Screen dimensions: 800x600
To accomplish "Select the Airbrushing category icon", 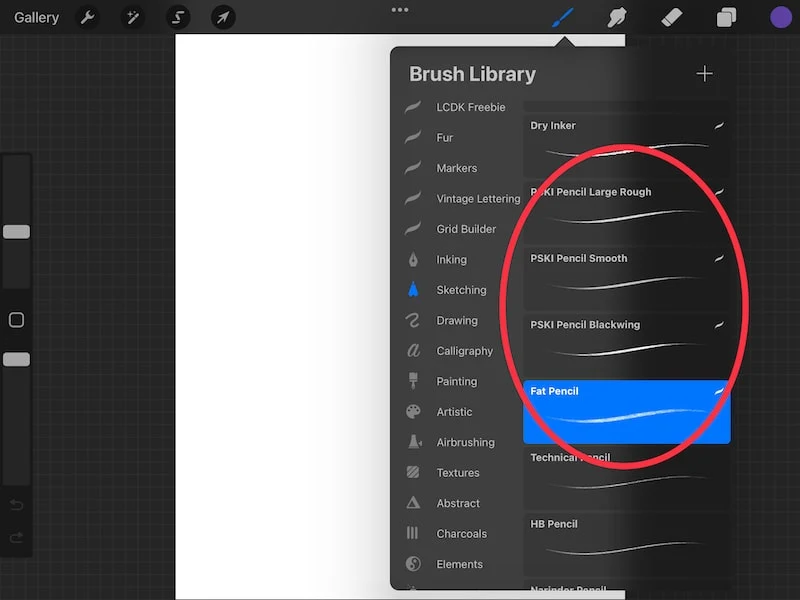I will pyautogui.click(x=414, y=442).
